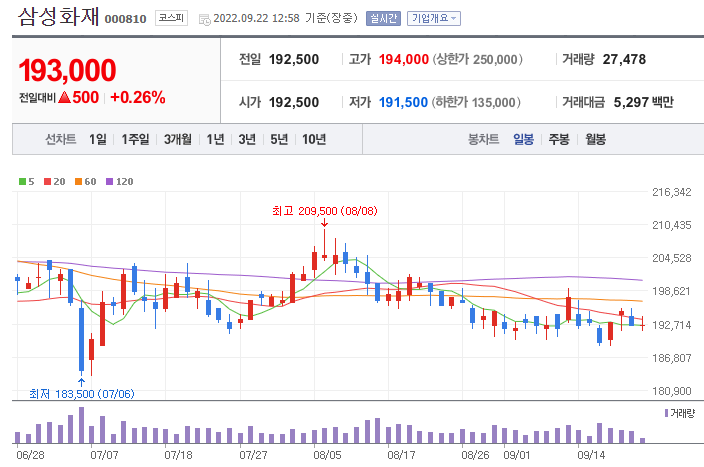Image resolution: width=704 pixels, height=467 pixels.
Task: Click the 09/14 date axis label
Action: (x=591, y=455)
